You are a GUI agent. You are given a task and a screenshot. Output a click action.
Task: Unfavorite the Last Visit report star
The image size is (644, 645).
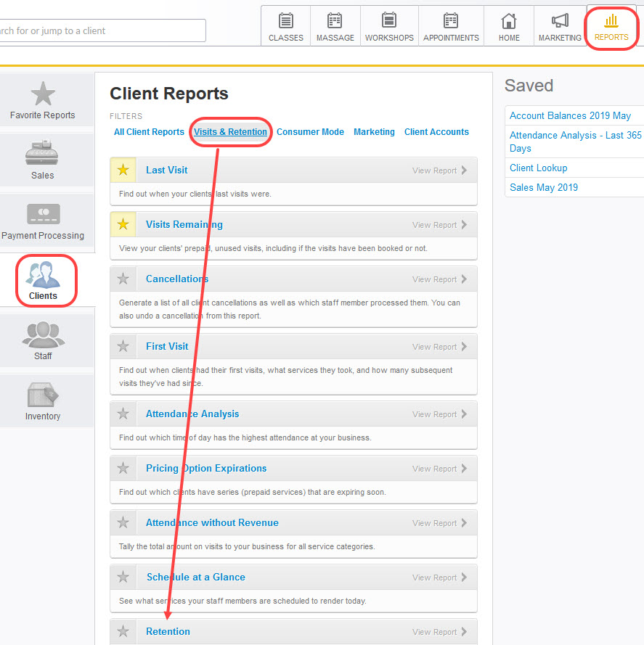click(123, 170)
